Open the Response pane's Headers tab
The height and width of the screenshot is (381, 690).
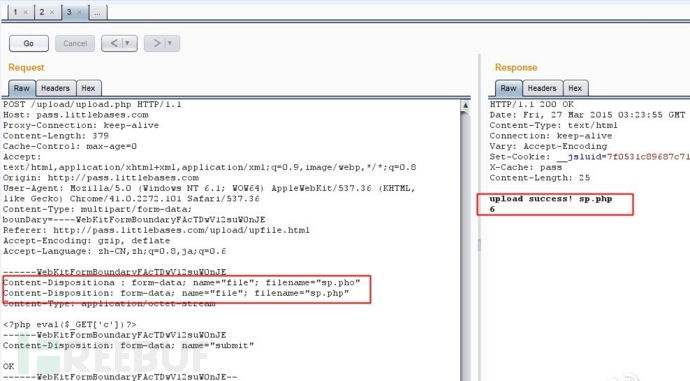[542, 88]
